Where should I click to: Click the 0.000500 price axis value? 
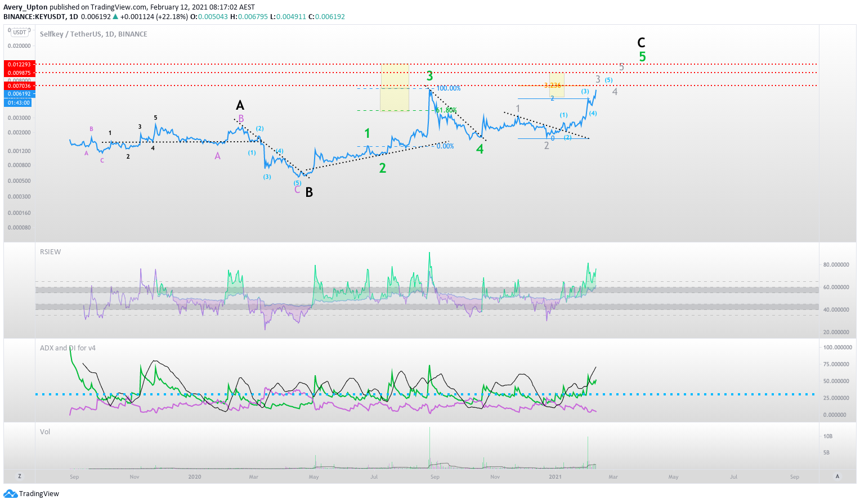click(19, 181)
